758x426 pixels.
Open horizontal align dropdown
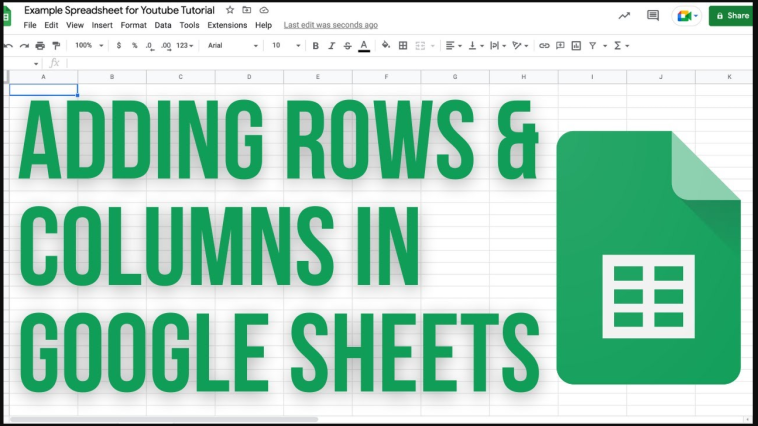[453, 45]
